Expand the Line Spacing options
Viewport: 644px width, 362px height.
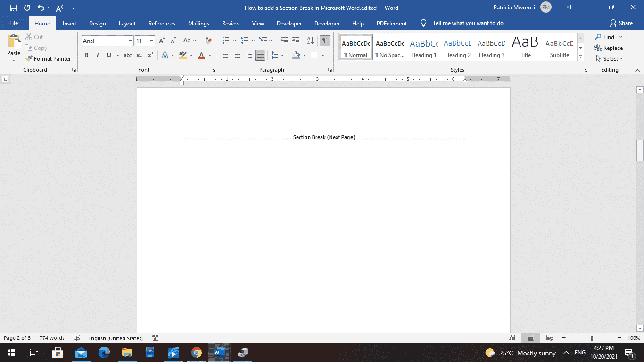pyautogui.click(x=282, y=55)
